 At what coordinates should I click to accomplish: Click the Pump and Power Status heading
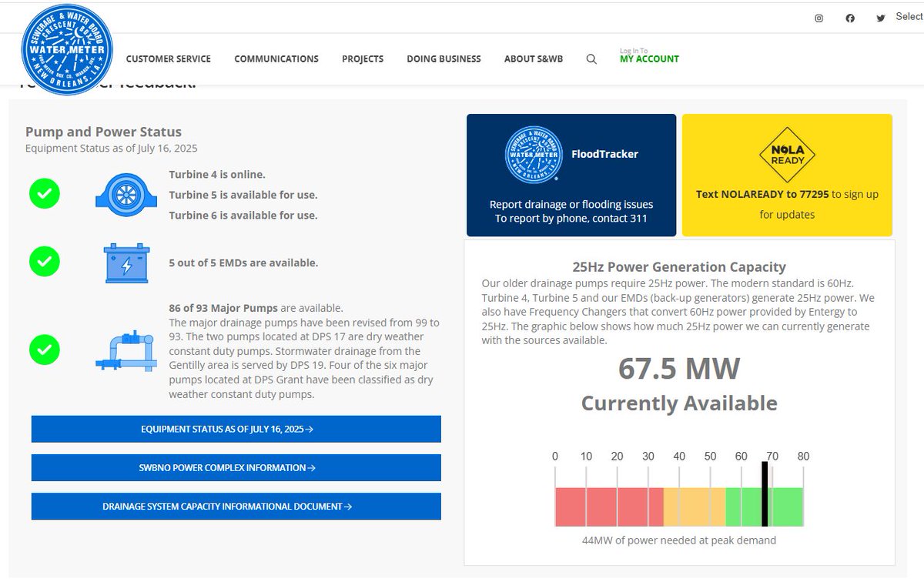pos(103,132)
